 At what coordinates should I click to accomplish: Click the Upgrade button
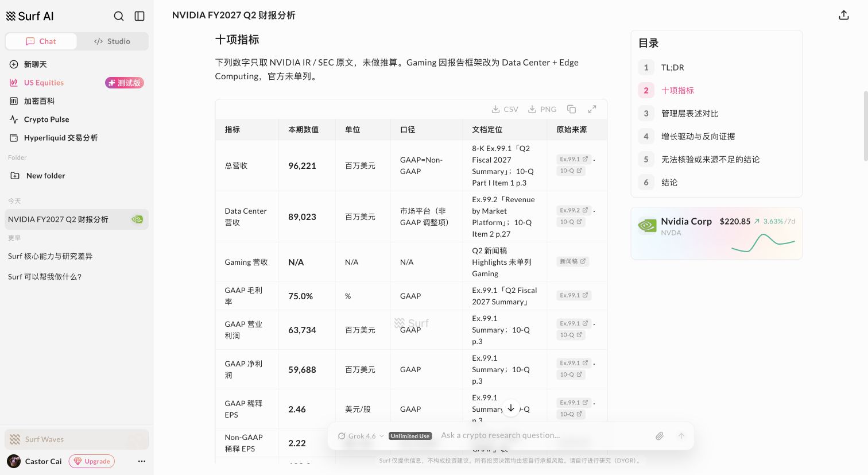pos(92,461)
